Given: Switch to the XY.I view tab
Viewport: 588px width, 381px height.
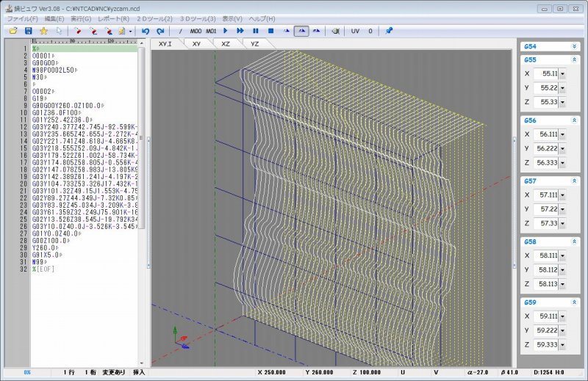Looking at the screenshot, I should (x=165, y=44).
